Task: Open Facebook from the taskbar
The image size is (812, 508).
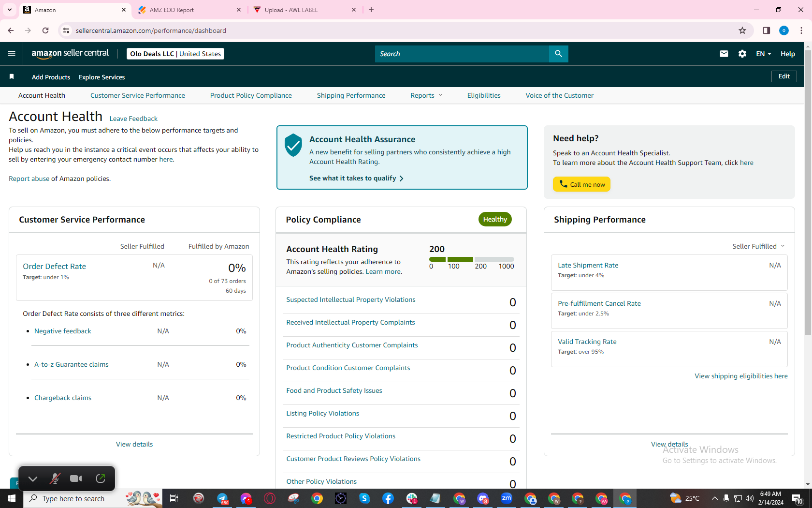Action: [388, 498]
